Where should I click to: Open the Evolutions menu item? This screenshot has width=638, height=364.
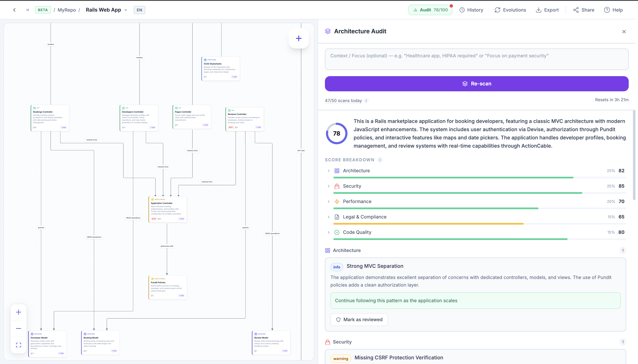510,10
